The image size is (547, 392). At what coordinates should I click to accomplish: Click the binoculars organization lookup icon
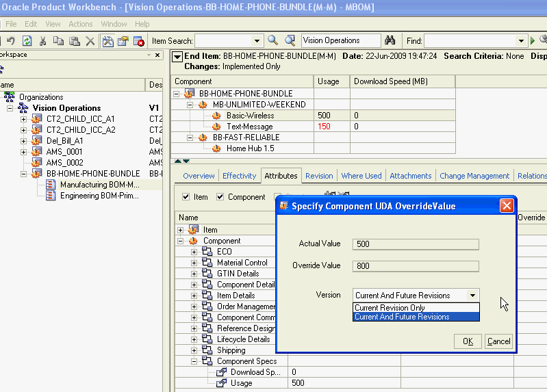390,40
